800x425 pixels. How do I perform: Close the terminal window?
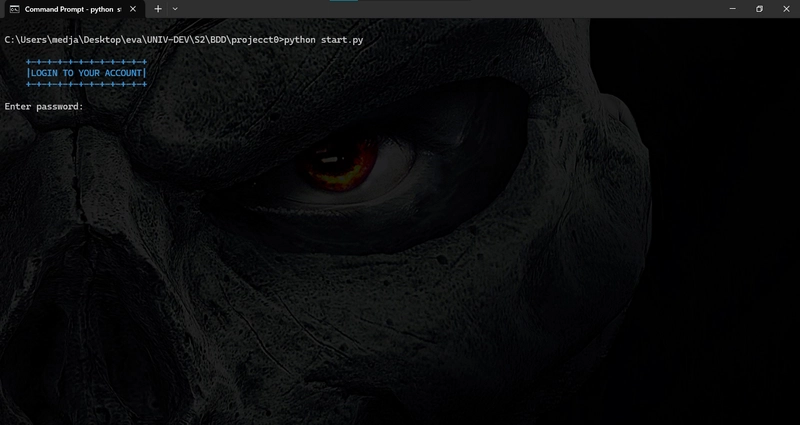786,9
